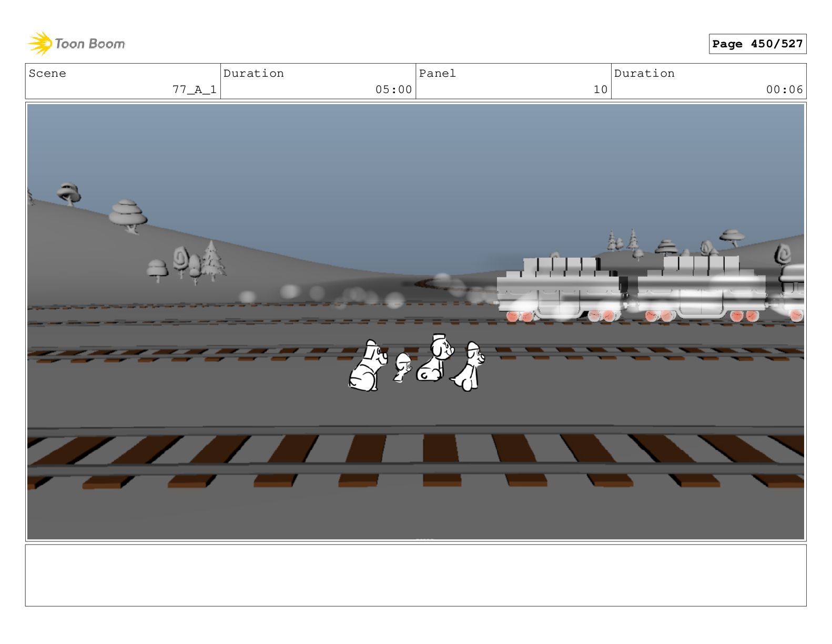Click the Panel label
Screen dimensions: 832x644
click(437, 74)
